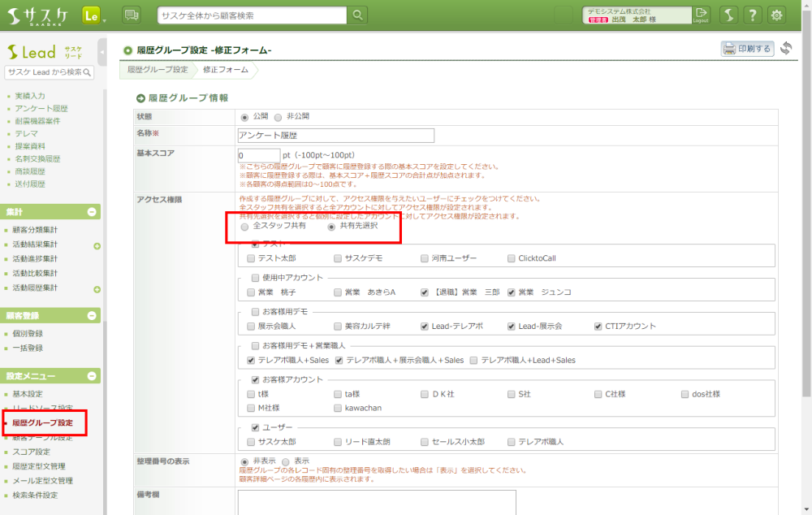Screen dimensions: 812x515
Task: Open the 個別登録 sidebar link
Action: click(x=28, y=333)
